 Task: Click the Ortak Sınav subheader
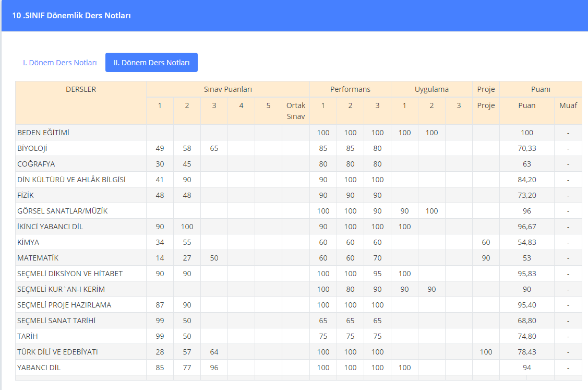[x=296, y=111]
